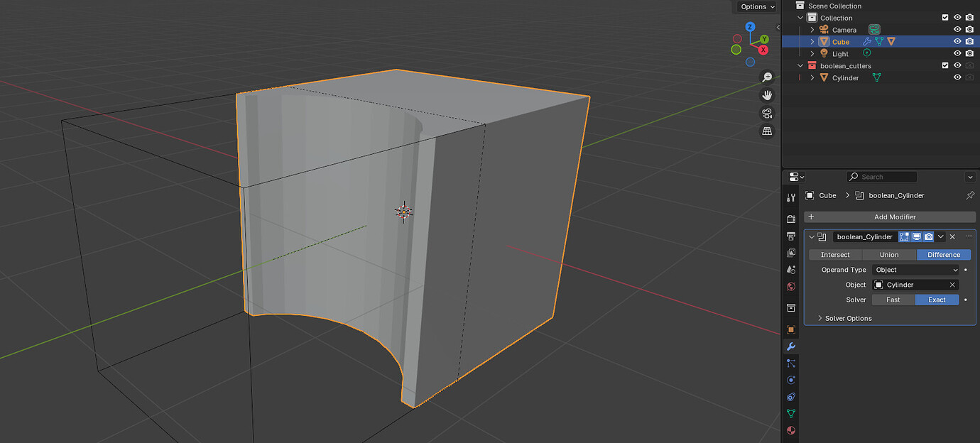
Task: Click the red X axis on gizmo
Action: click(x=763, y=50)
